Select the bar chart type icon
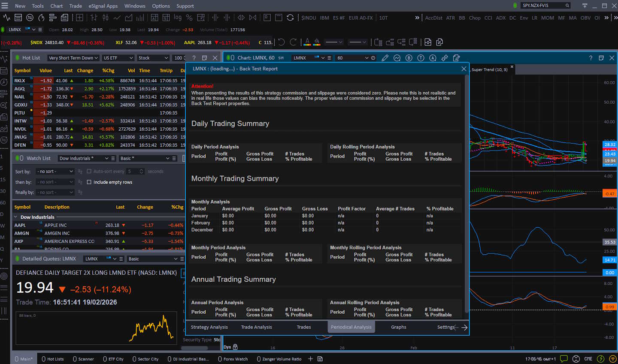This screenshot has height=364, width=618. tap(94, 18)
